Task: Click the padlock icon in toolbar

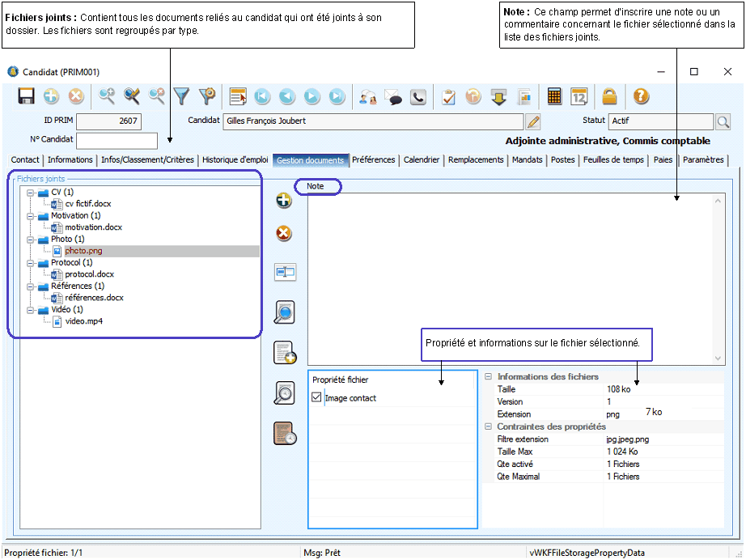Action: (x=609, y=97)
